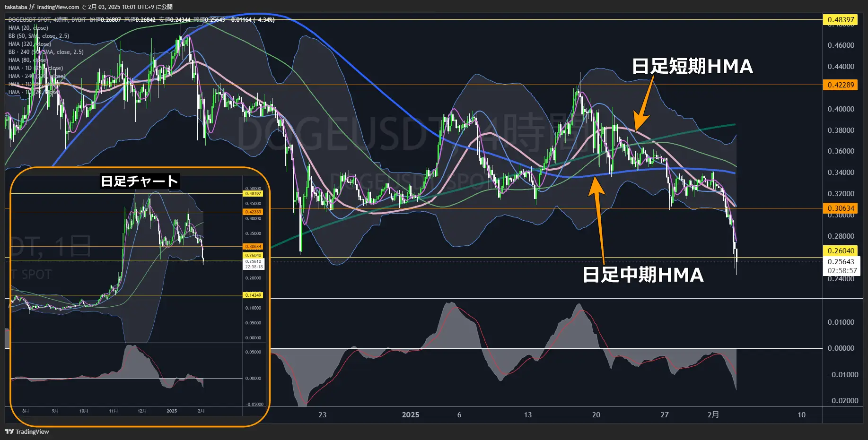Select the 'HMA (320, close)' indicator legend
The height and width of the screenshot is (440, 868).
tap(29, 44)
